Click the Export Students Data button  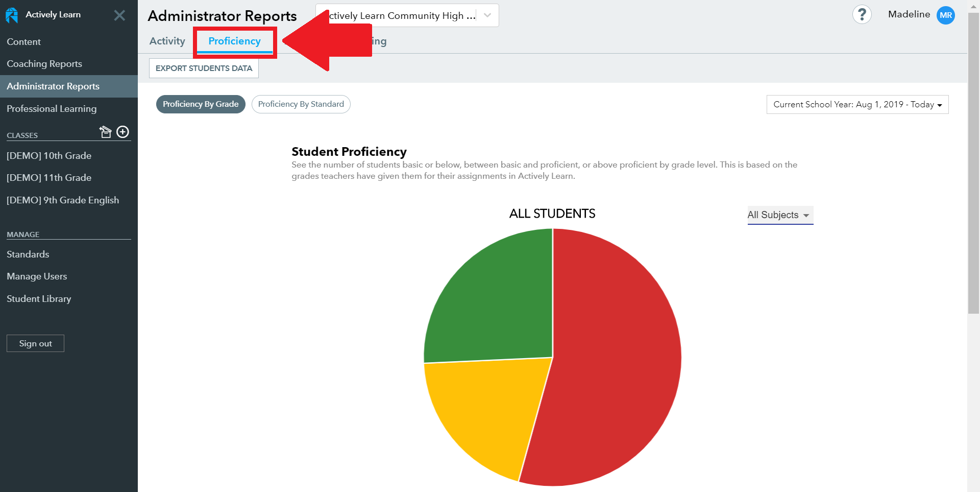coord(203,68)
